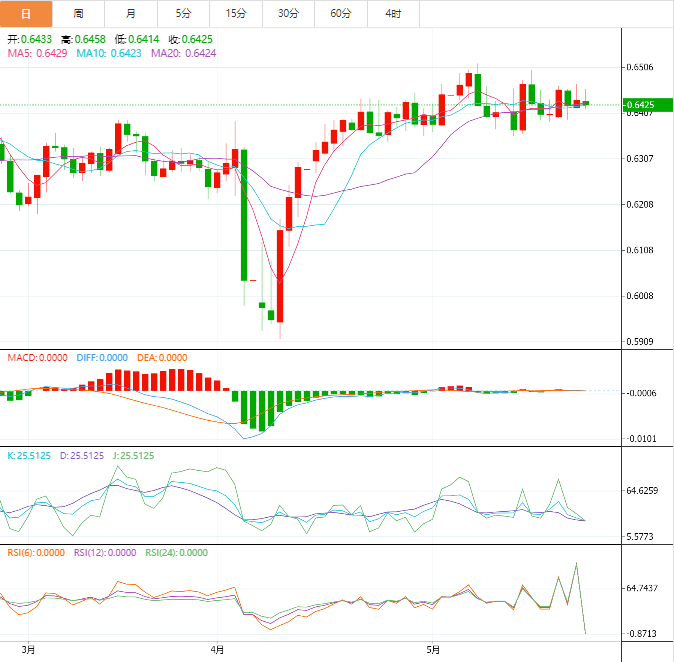Screen dimensions: 674x662
Task: Click the 0.6307 price axis label
Action: tap(640, 159)
